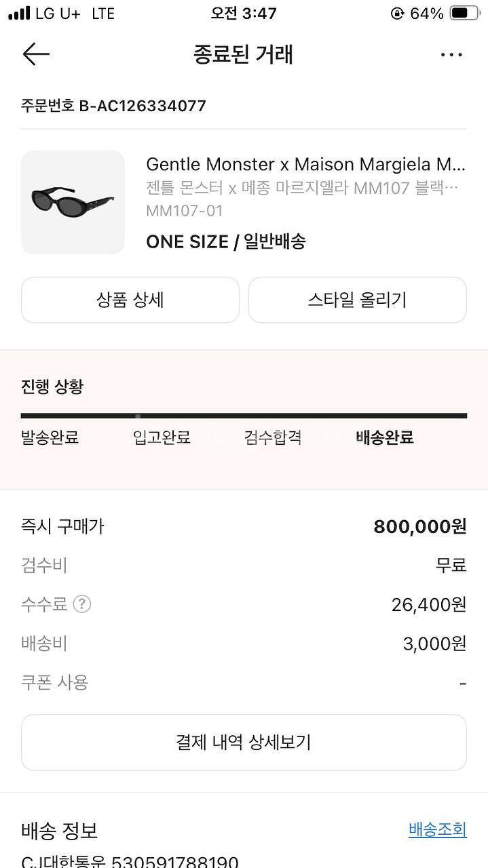Open the 상품 상세 product details button
Viewport: 488px width, 868px height.
130,300
